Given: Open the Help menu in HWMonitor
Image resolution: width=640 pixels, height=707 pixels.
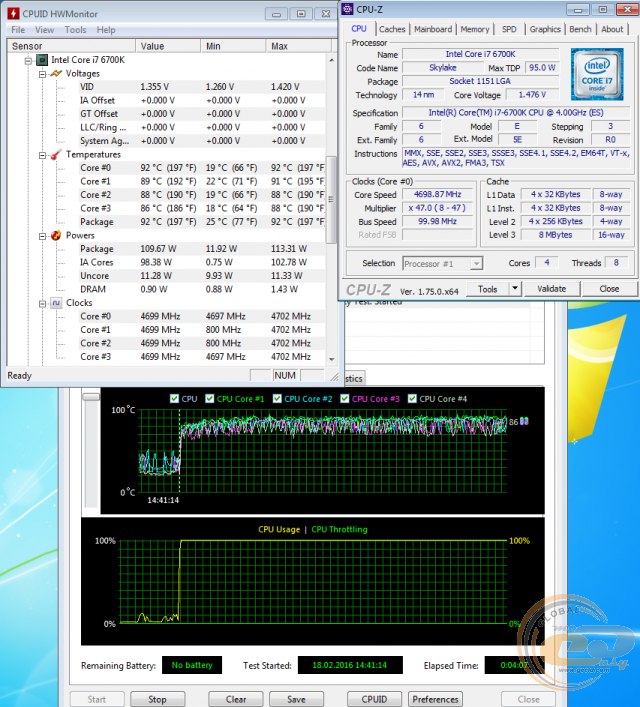Looking at the screenshot, I should point(106,30).
